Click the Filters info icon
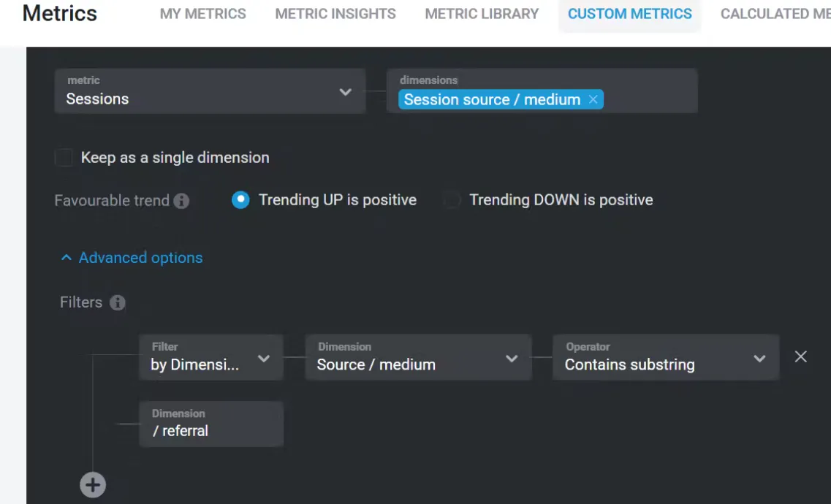 tap(117, 302)
